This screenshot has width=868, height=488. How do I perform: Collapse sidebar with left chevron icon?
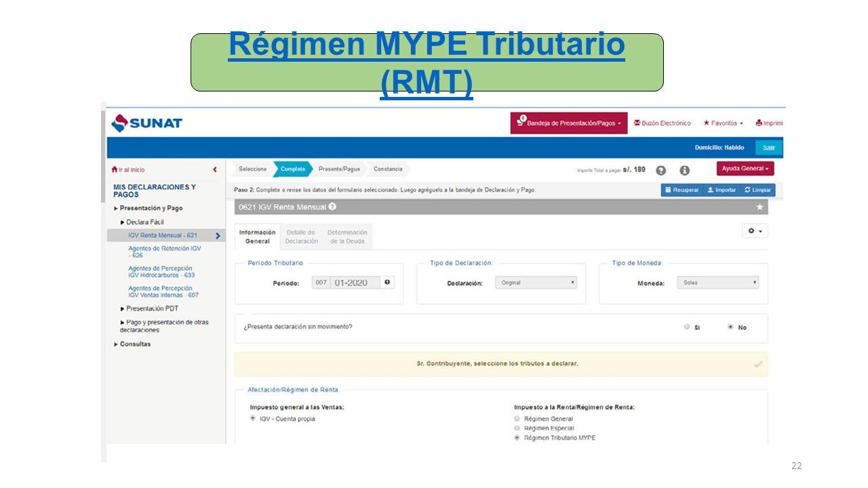(x=215, y=169)
